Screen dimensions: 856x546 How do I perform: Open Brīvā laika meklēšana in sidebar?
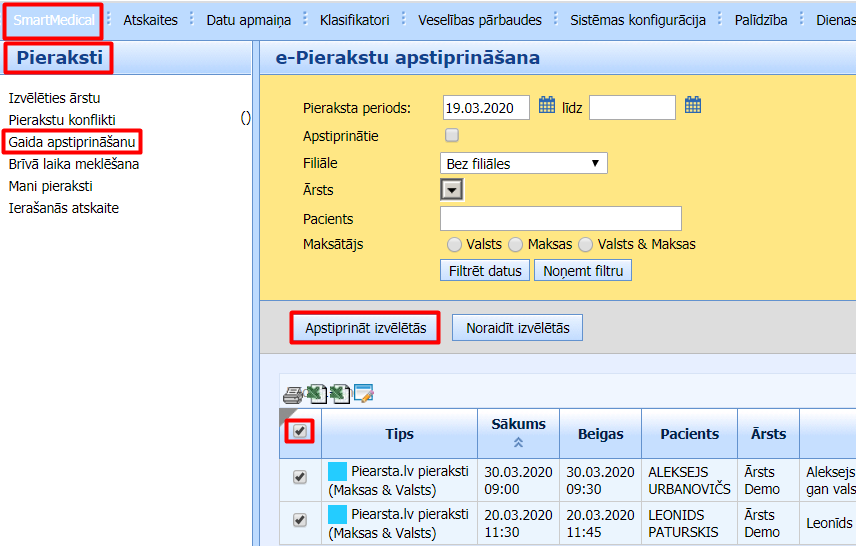(x=74, y=164)
